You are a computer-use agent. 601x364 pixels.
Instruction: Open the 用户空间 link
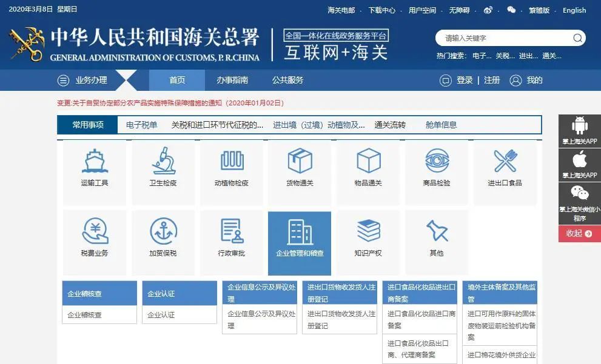pyautogui.click(x=422, y=10)
